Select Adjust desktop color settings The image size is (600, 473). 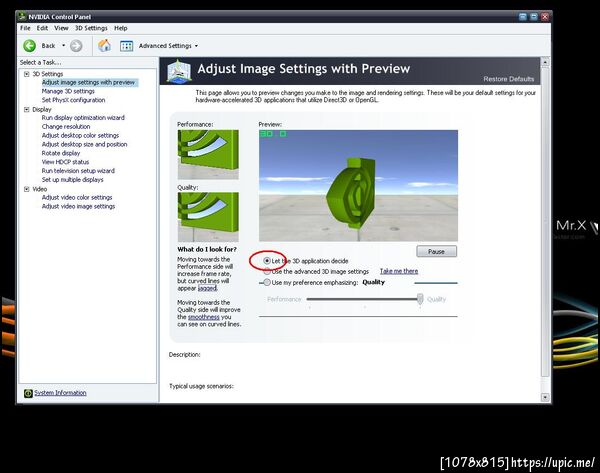pos(80,135)
